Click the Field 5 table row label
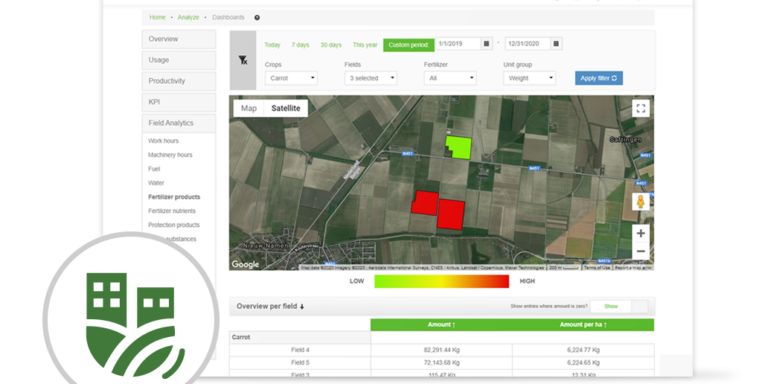The image size is (768, 384). [x=300, y=363]
